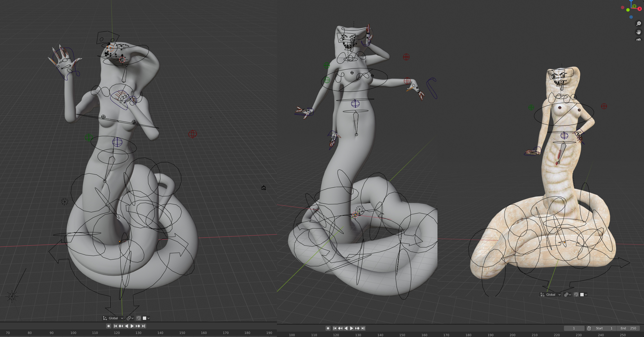Open pivot point dropdown in right viewport
The image size is (644, 337).
pyautogui.click(x=567, y=295)
